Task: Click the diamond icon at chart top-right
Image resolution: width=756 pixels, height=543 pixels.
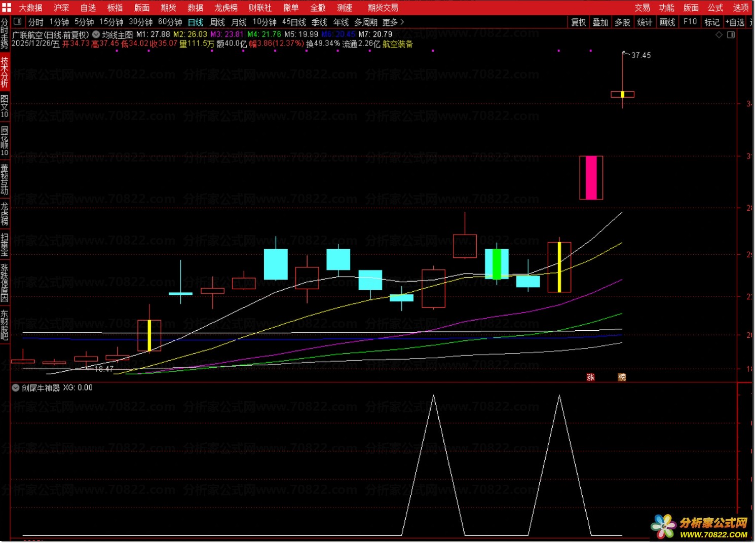Action: point(719,34)
